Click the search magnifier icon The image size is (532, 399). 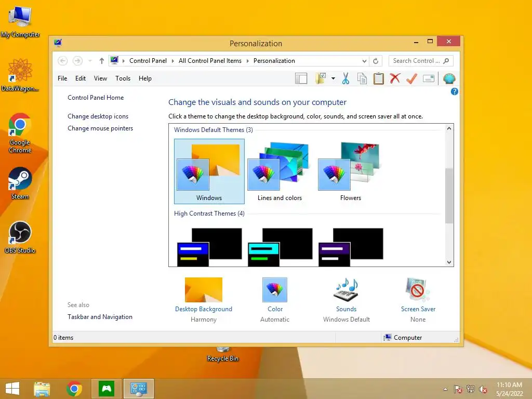446,61
